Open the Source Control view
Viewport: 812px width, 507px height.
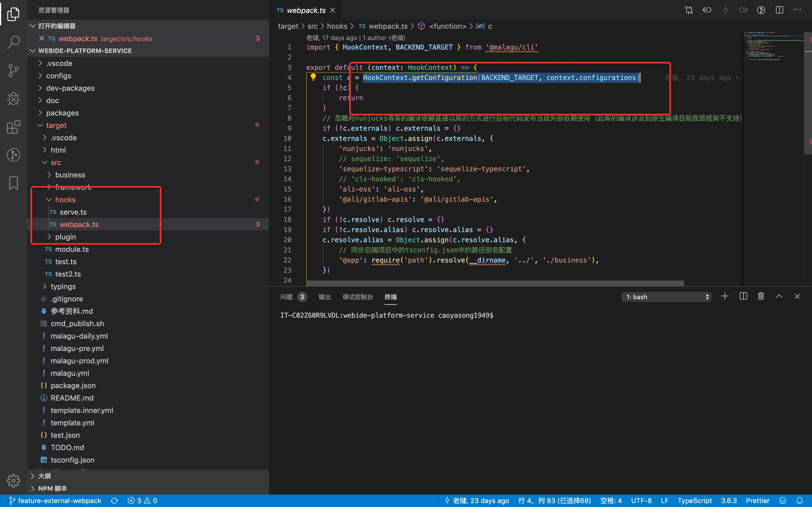[x=14, y=70]
